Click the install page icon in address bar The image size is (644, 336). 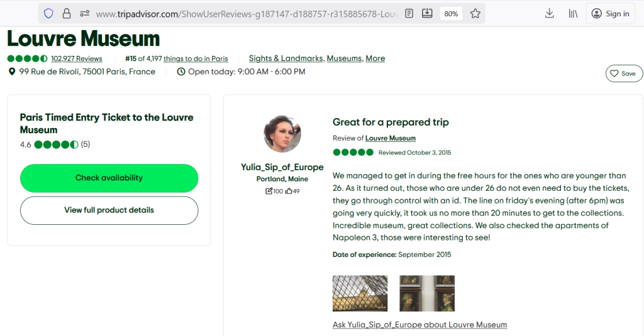pyautogui.click(x=427, y=14)
